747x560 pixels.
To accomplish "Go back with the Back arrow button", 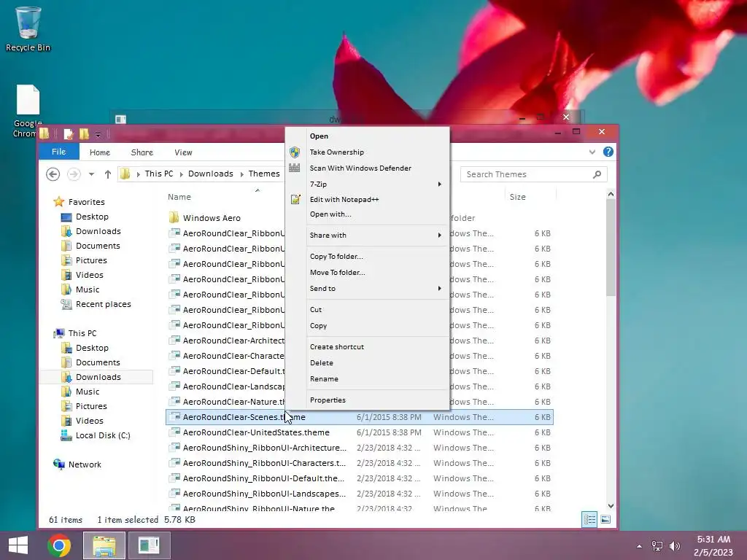I will coord(53,174).
